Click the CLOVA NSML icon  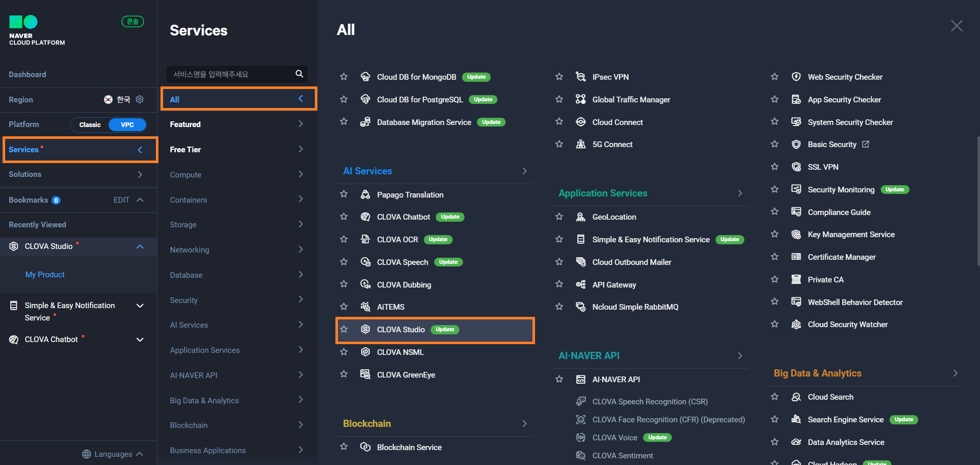click(x=365, y=352)
